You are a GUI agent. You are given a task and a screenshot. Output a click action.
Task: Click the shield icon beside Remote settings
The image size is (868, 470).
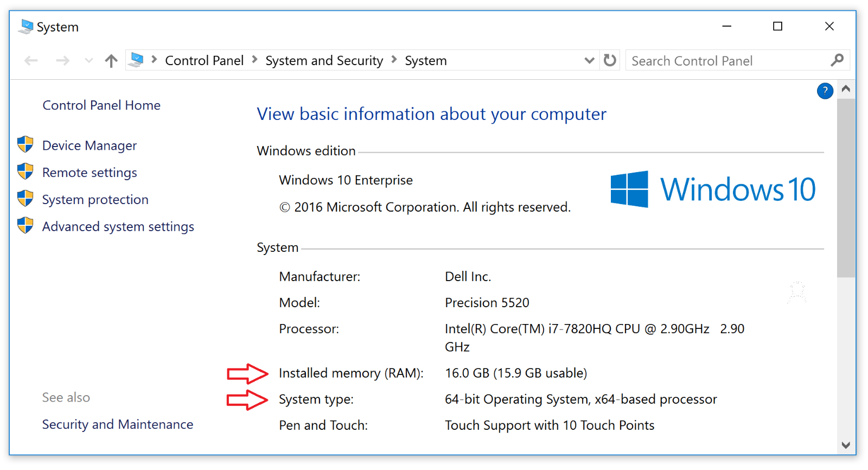(25, 172)
